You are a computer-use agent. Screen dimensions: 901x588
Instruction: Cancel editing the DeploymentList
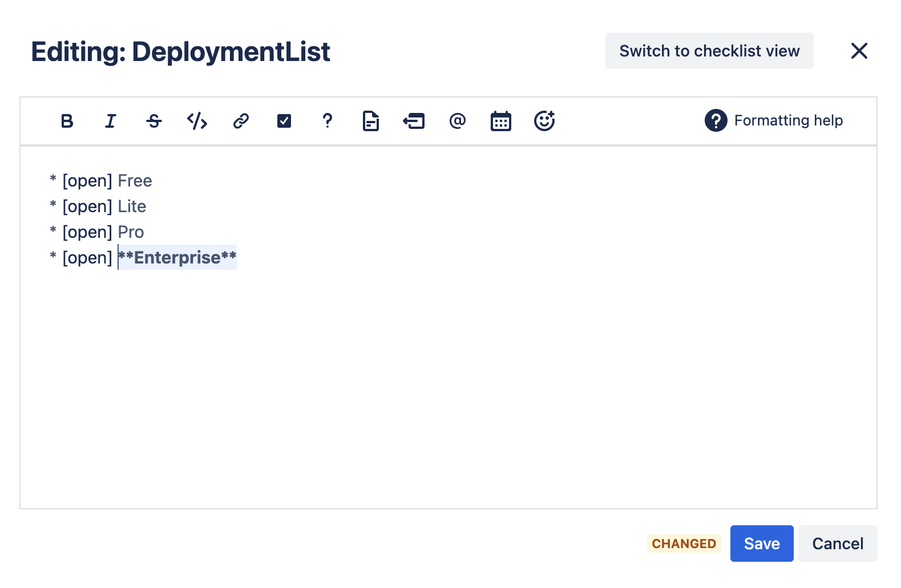point(838,544)
